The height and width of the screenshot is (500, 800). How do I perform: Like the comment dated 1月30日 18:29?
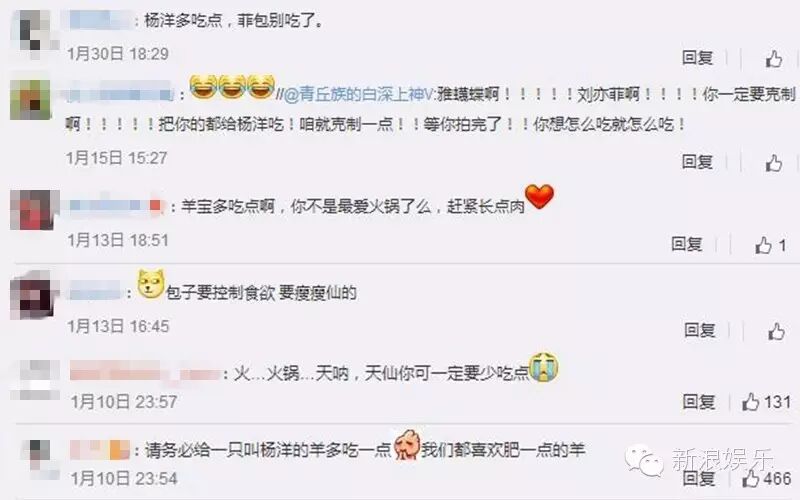click(x=773, y=59)
